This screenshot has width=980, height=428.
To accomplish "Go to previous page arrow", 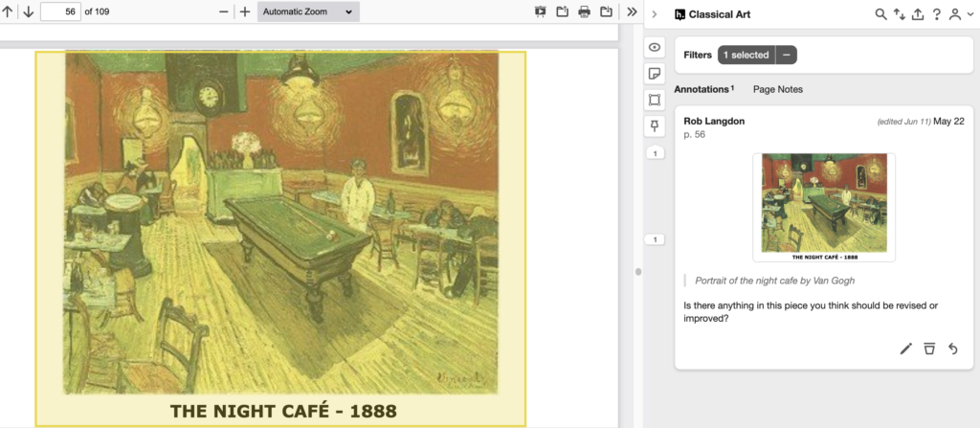I will [x=8, y=11].
